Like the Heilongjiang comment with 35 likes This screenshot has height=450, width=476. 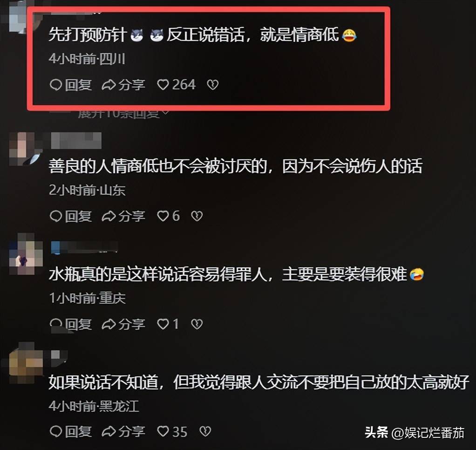[172, 431]
